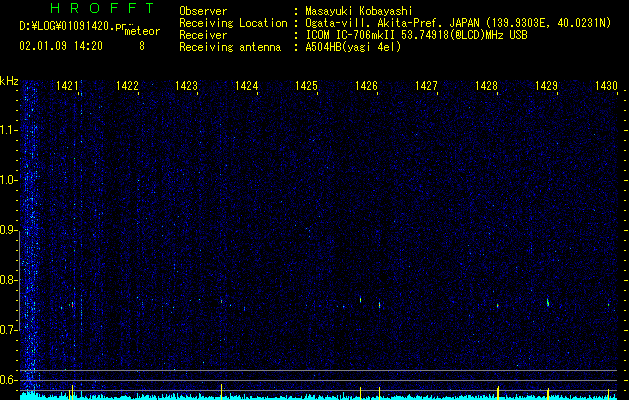Click observer name Masayuki Kobayashi
Viewport: 629px width, 400px height.
pyautogui.click(x=359, y=11)
